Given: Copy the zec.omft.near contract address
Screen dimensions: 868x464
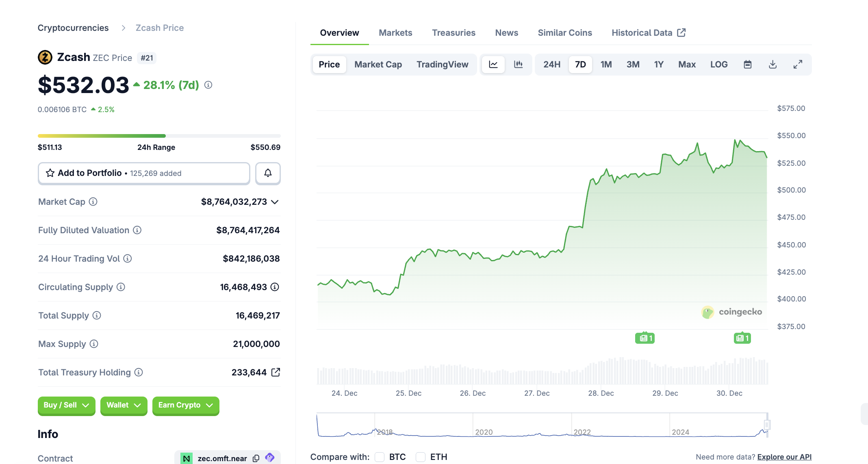Looking at the screenshot, I should [256, 458].
